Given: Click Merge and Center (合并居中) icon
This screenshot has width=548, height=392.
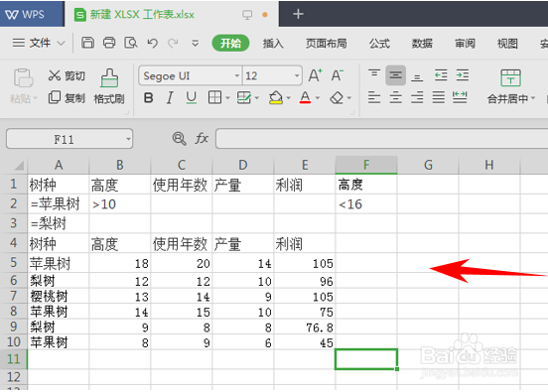Looking at the screenshot, I should [510, 78].
